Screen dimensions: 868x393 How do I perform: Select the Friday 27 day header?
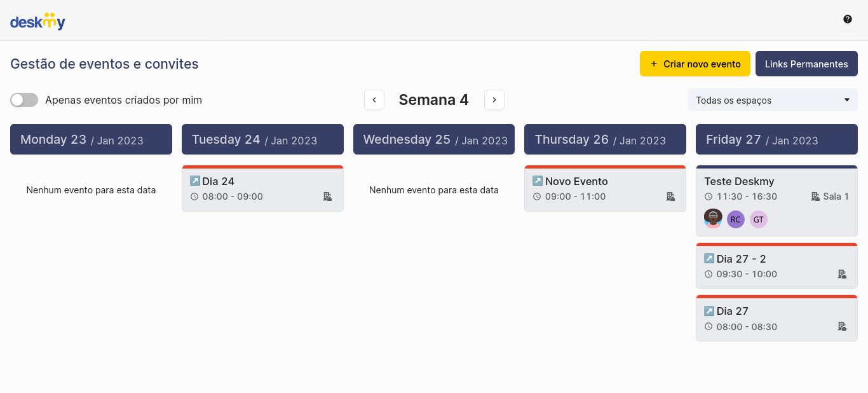coord(776,139)
